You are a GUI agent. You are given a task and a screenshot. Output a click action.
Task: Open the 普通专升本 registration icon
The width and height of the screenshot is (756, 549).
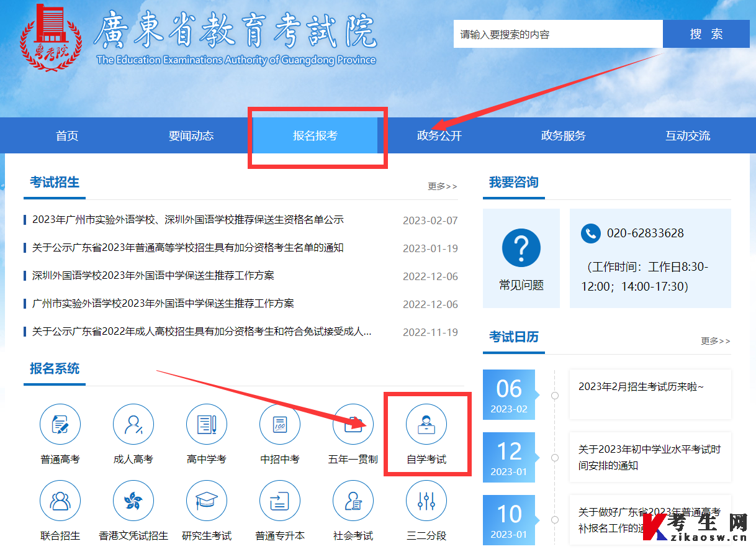point(280,501)
